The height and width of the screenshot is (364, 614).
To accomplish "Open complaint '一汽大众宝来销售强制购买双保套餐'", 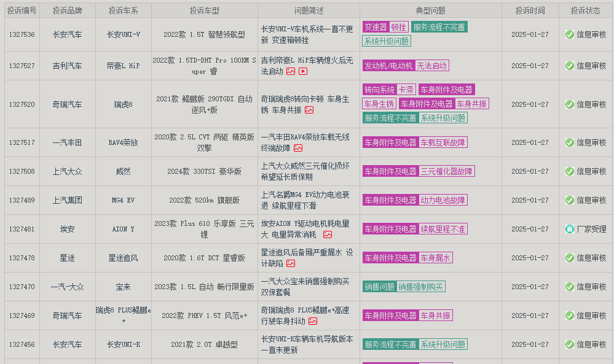I will pos(305,287).
